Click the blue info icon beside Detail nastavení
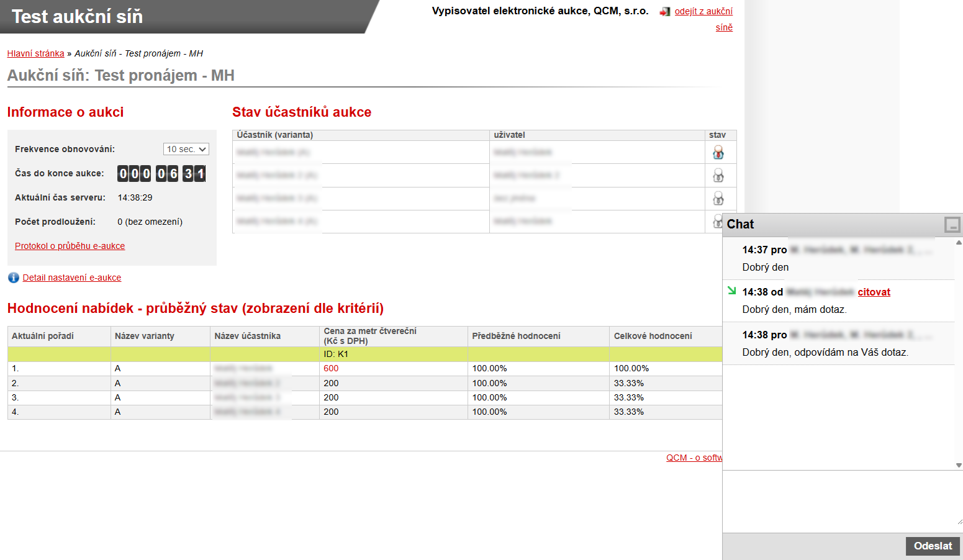 [x=13, y=278]
